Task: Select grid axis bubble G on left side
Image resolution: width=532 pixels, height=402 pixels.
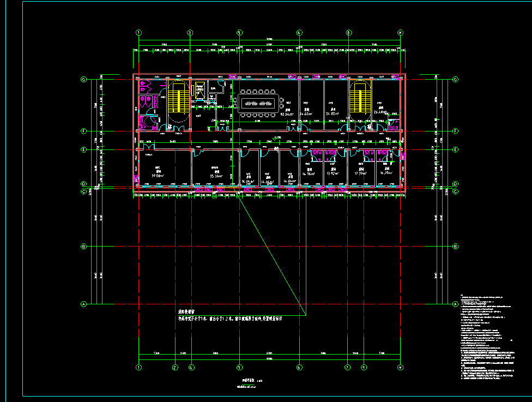Action: 84,79
